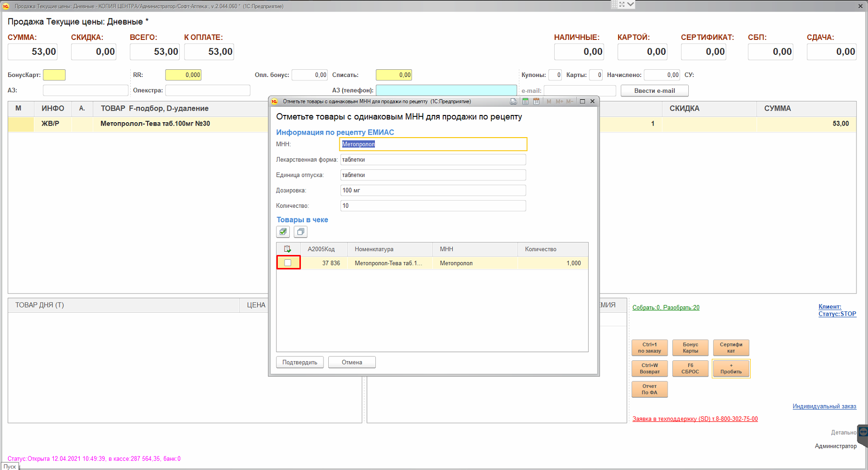Open the calculator icon in dialog titlebar

coord(525,102)
